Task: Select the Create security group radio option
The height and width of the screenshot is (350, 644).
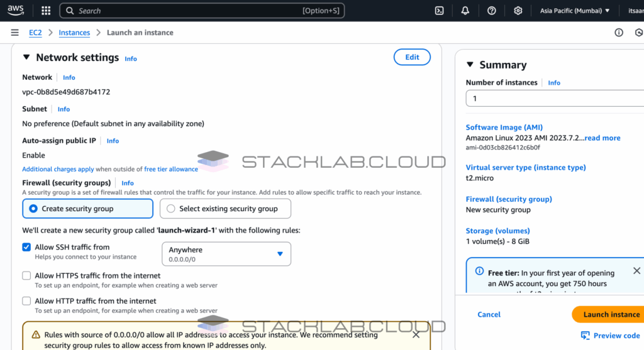Action: tap(33, 209)
